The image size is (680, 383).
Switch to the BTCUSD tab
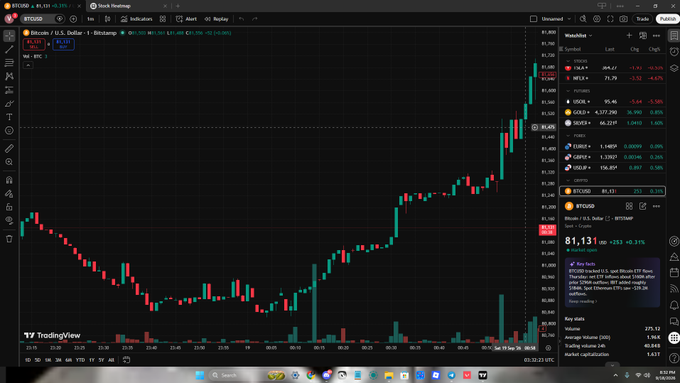(x=42, y=6)
